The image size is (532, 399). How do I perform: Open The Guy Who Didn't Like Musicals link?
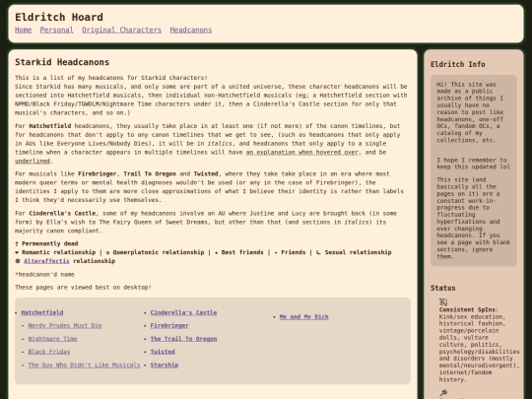pyautogui.click(x=84, y=366)
